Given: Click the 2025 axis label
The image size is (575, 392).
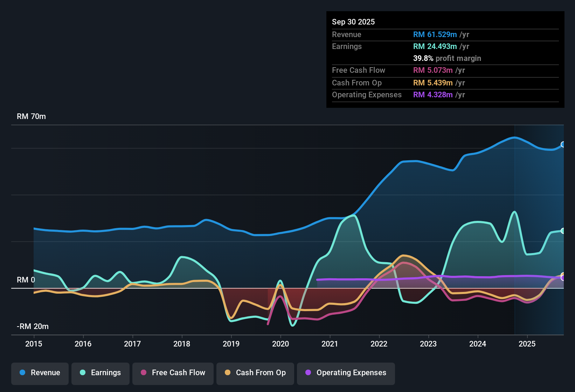Looking at the screenshot, I should click(527, 344).
